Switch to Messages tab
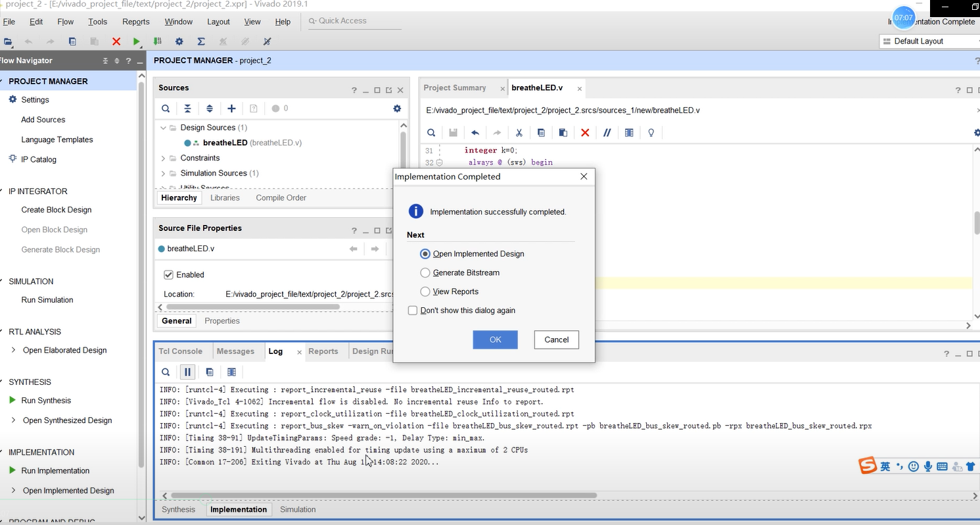 235,351
